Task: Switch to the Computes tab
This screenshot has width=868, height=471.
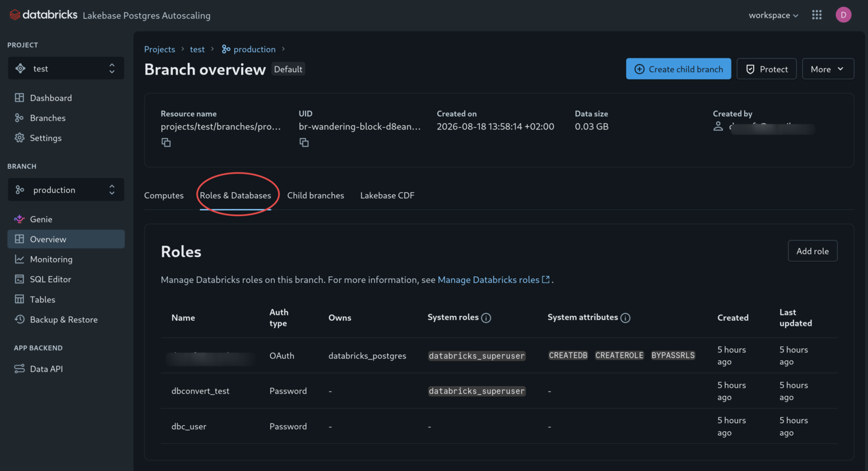Action: tap(164, 195)
